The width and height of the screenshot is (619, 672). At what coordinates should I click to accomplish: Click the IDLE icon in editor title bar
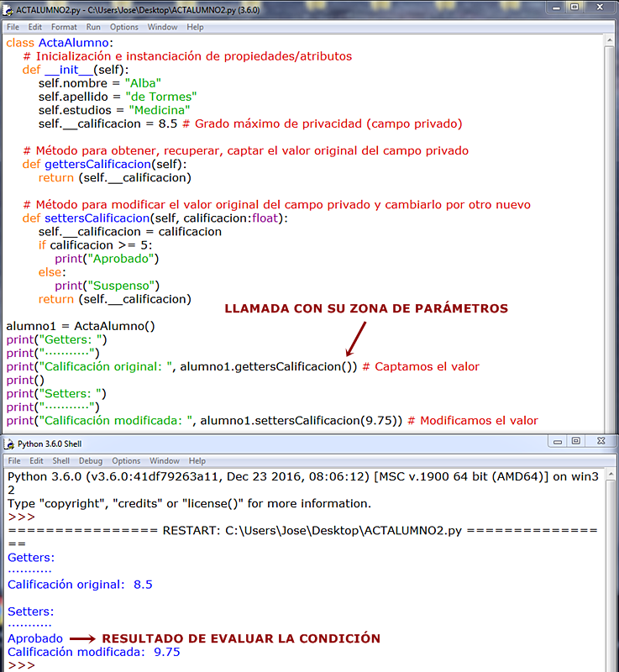[x=8, y=10]
